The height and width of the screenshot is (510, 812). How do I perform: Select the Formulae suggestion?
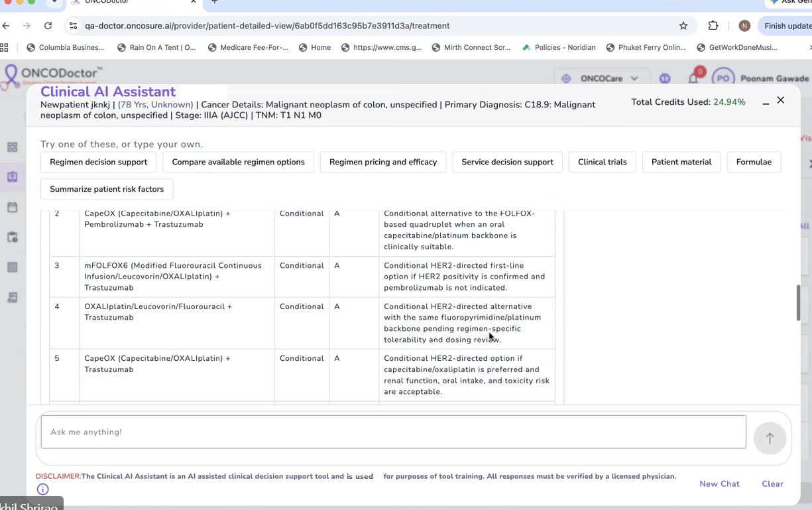point(754,162)
